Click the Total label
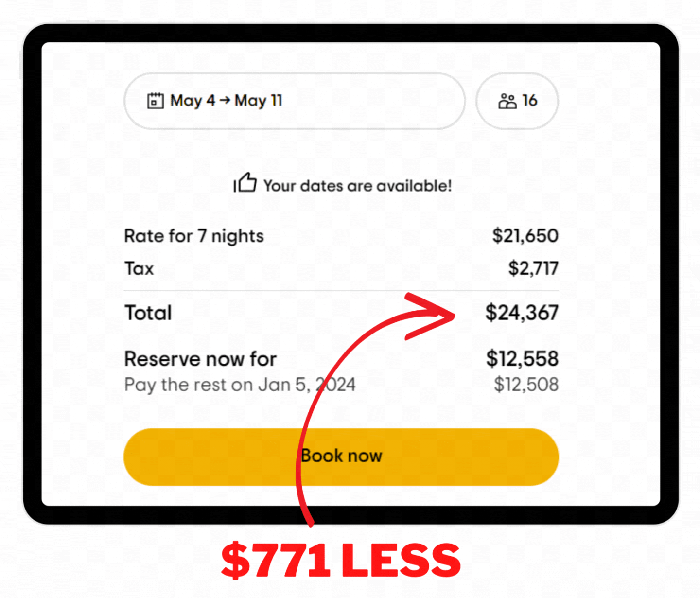Image resolution: width=700 pixels, height=598 pixels. 148,313
